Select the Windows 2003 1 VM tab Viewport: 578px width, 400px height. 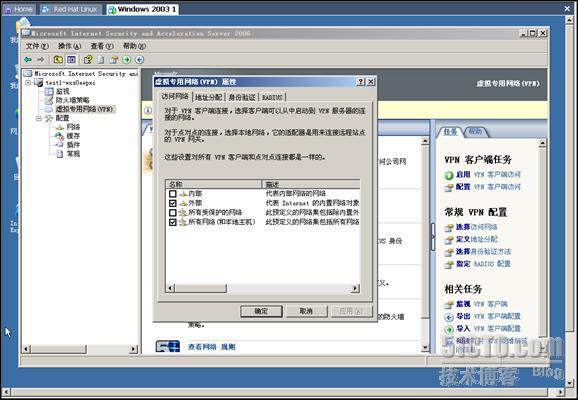(142, 9)
